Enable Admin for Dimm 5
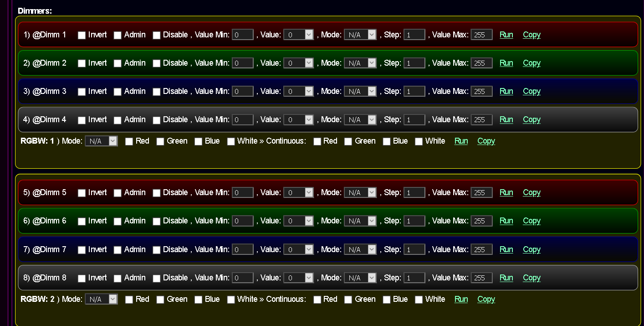This screenshot has width=644, height=326. (118, 193)
